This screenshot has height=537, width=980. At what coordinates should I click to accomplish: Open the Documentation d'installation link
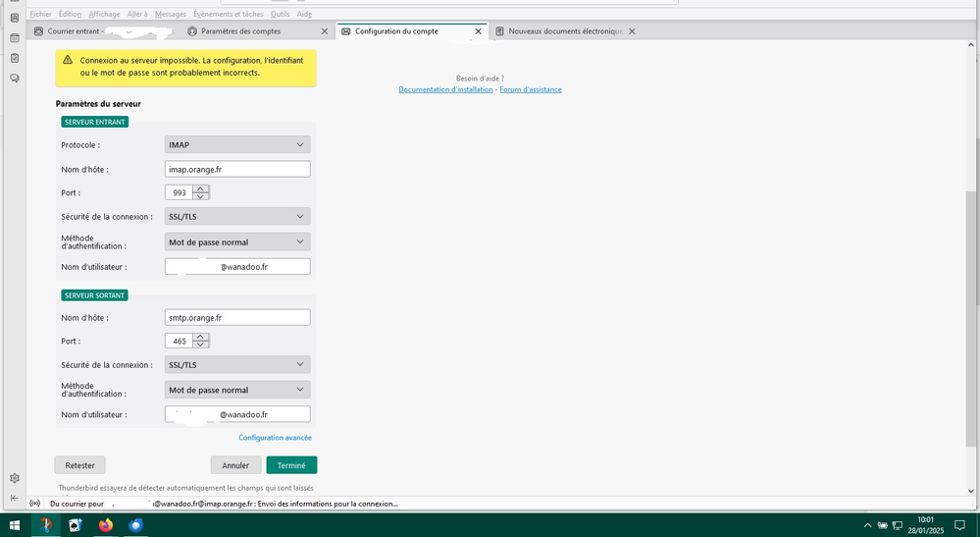point(445,89)
